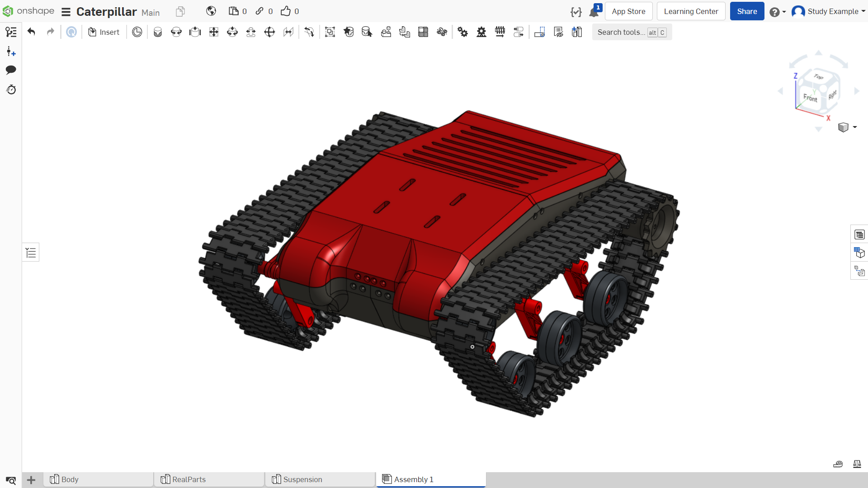Image resolution: width=868 pixels, height=488 pixels.
Task: Open the App Store
Action: [628, 11]
